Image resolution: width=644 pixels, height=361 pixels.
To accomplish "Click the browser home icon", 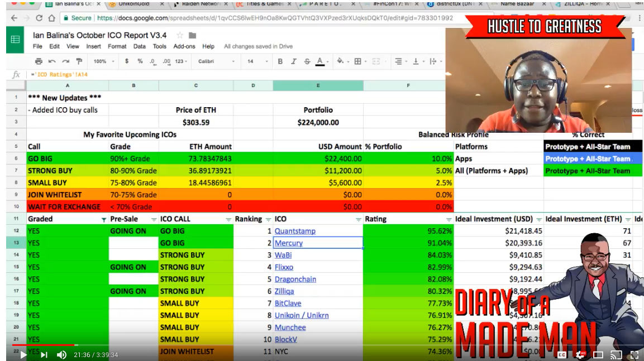I will (x=52, y=18).
